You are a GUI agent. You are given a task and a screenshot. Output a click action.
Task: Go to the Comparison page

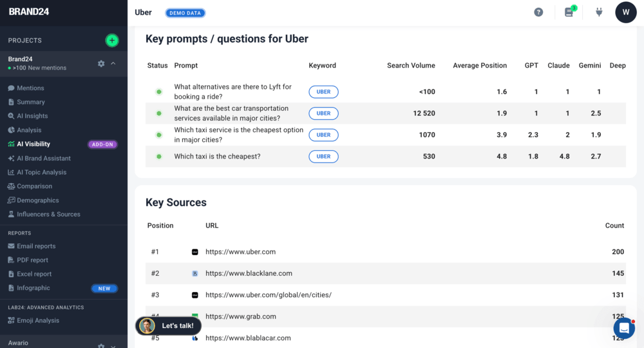(35, 186)
